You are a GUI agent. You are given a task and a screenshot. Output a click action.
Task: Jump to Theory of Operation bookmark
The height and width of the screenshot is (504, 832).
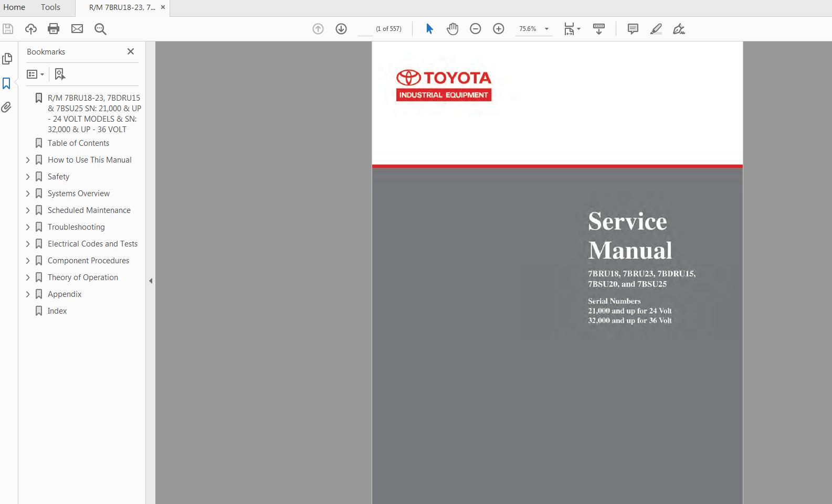coord(83,277)
